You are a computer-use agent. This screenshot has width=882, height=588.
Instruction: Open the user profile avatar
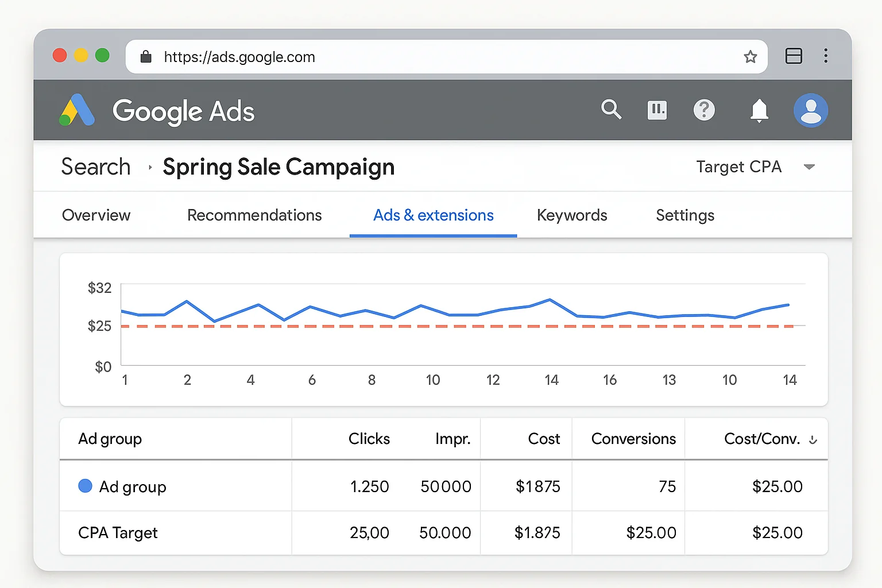coord(810,110)
